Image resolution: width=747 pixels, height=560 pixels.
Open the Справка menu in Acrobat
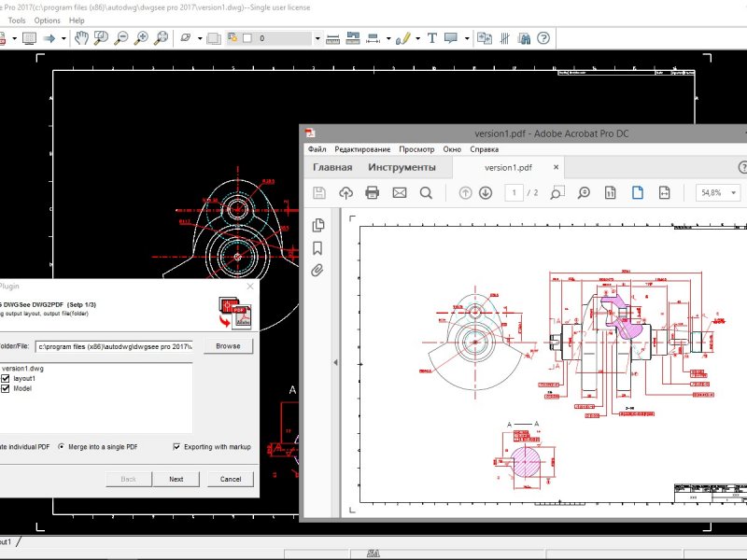tap(484, 149)
